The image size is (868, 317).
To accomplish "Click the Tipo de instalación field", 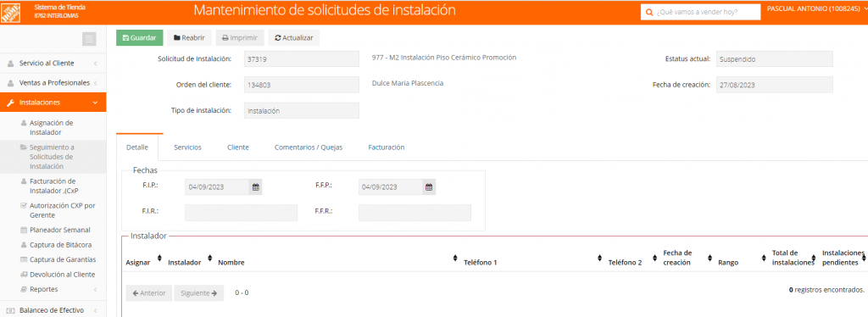I will [302, 111].
